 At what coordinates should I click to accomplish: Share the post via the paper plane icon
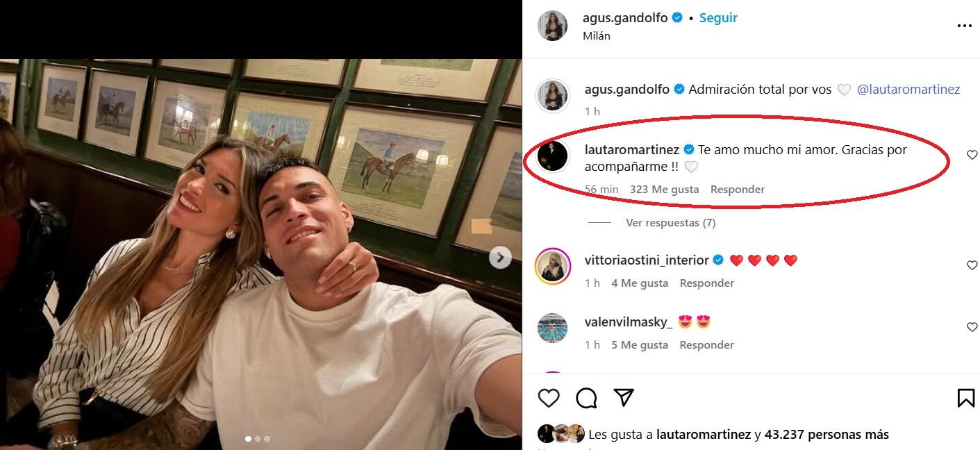point(624,397)
